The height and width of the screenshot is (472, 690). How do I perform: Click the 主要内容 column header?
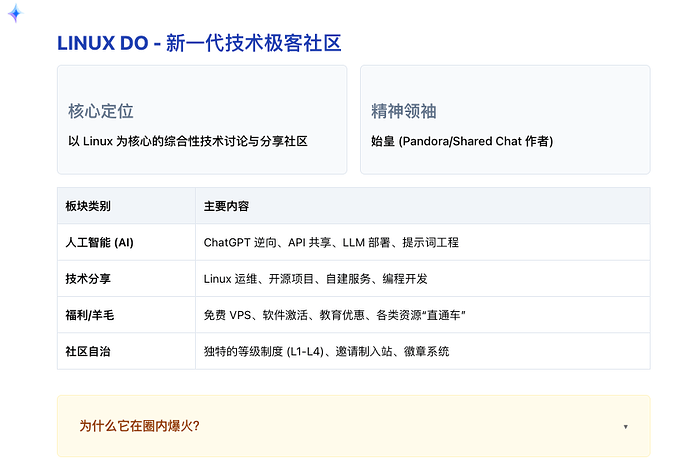point(423,206)
